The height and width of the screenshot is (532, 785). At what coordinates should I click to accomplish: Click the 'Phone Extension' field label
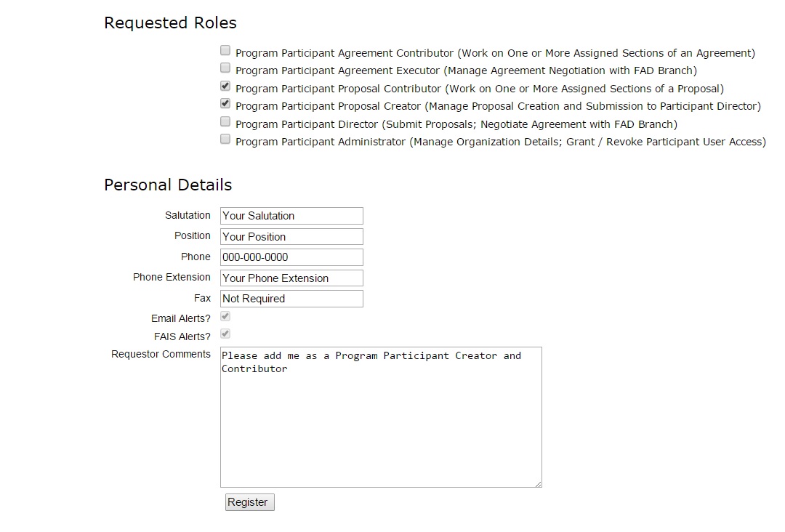[x=172, y=278]
